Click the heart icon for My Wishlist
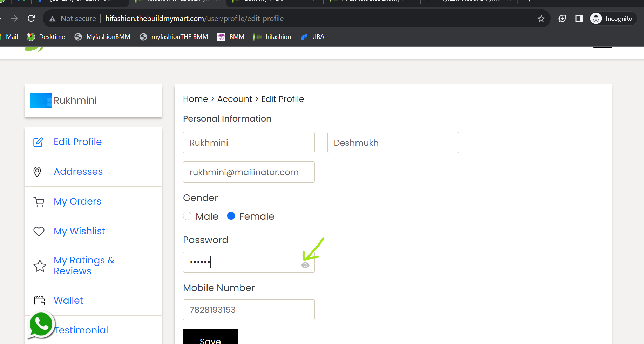Viewport: 644px width, 344px height. tap(39, 232)
